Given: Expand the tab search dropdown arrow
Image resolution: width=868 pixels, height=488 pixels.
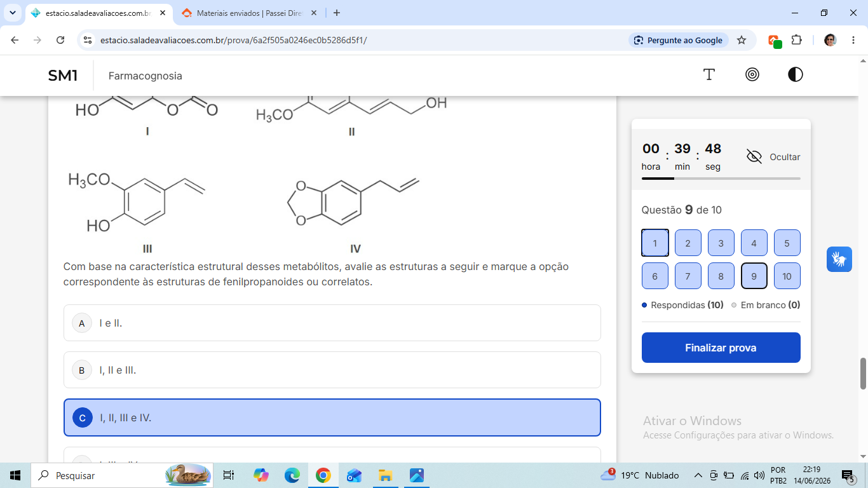Looking at the screenshot, I should click(x=13, y=13).
